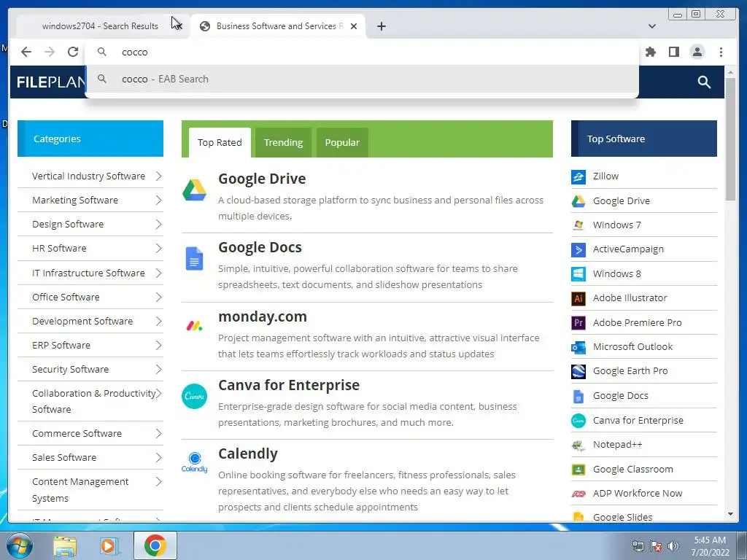
Task: Open the Windows Start button
Action: pyautogui.click(x=20, y=545)
